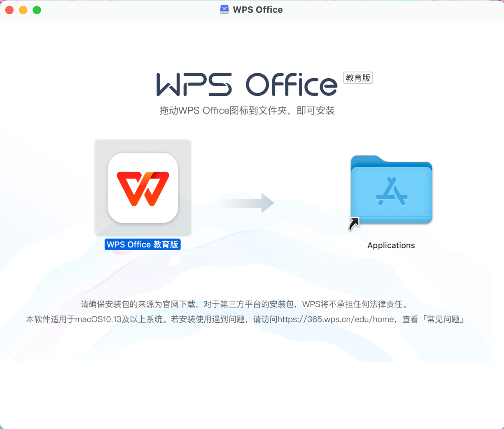Screen dimensions: 504x429
Task: Close the WPS Office installer window
Action: [10, 10]
